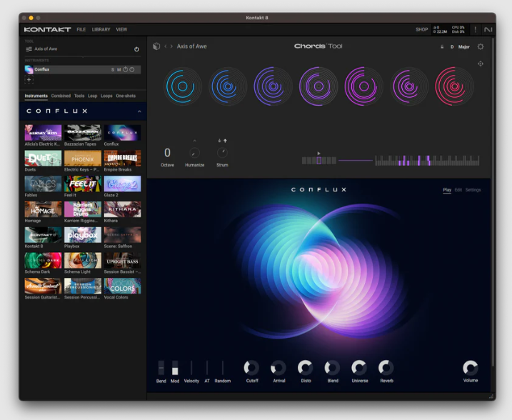Toggle the first power icon on the Conflux row

[126, 69]
